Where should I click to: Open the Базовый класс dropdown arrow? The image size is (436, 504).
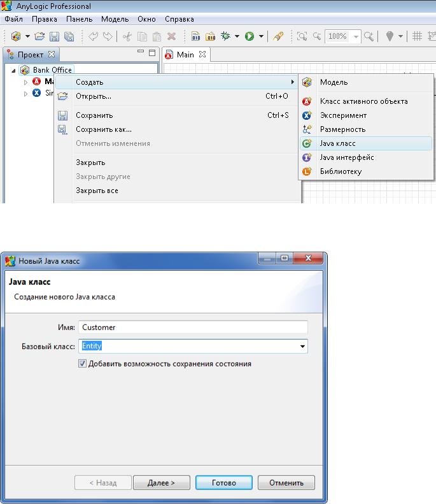(x=302, y=347)
